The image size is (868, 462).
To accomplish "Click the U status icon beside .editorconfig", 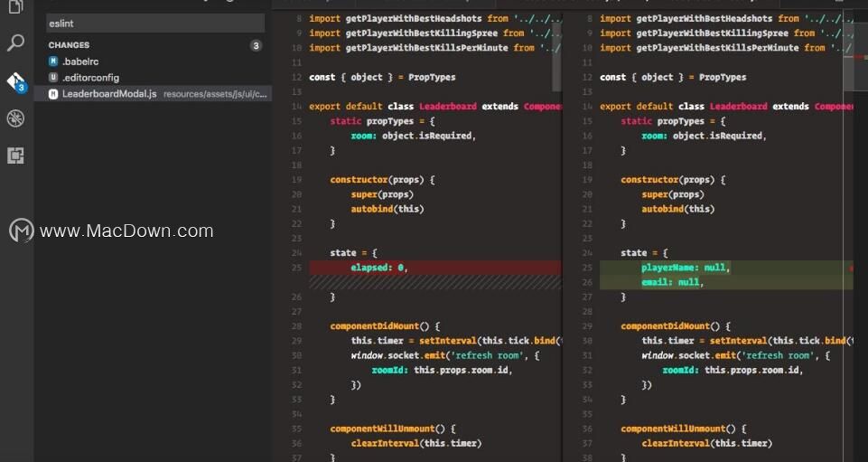I will click(x=53, y=78).
